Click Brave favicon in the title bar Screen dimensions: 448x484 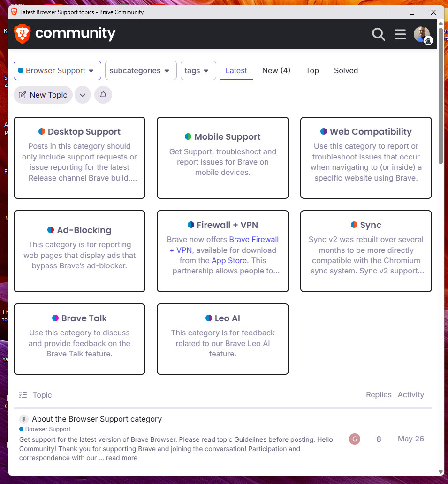(x=14, y=12)
